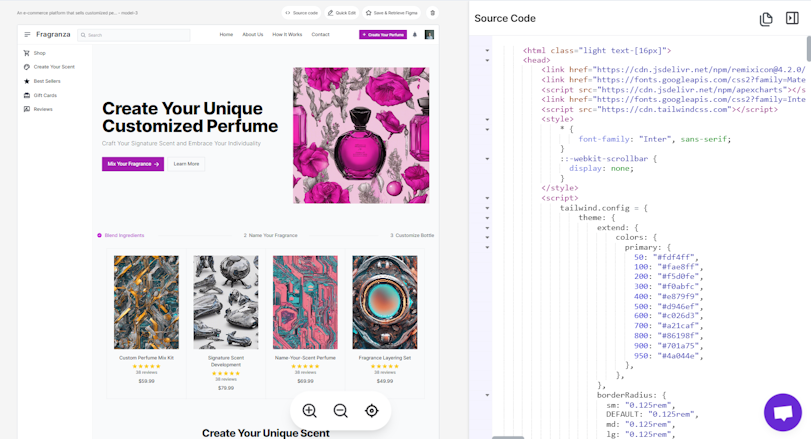Select the Blend Ingredients step
811x439 pixels.
[121, 235]
